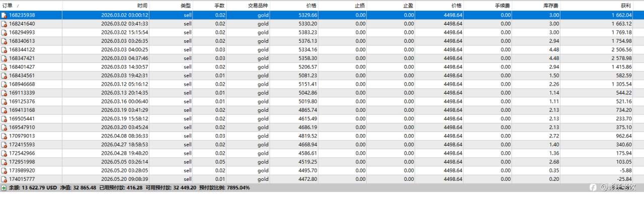Click the open price 5330.20
The image size is (644, 201).
pos(307,24)
